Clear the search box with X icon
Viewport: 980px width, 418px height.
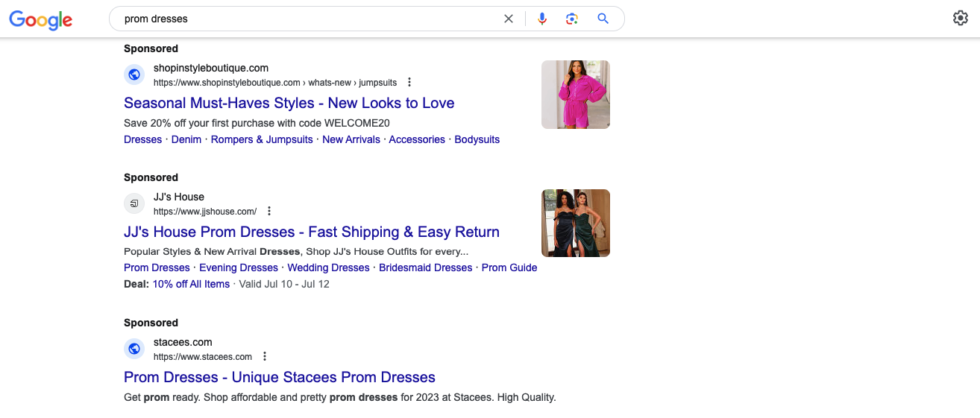pyautogui.click(x=509, y=19)
